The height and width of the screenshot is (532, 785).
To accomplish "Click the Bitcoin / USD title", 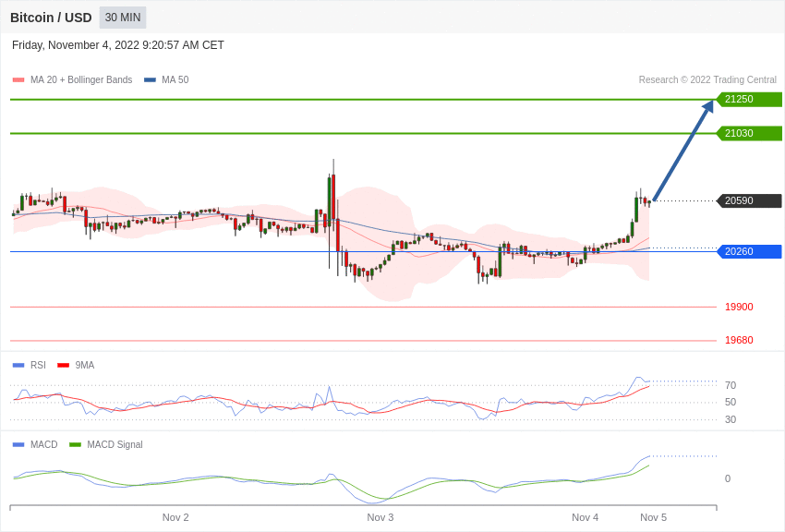I will [x=51, y=18].
